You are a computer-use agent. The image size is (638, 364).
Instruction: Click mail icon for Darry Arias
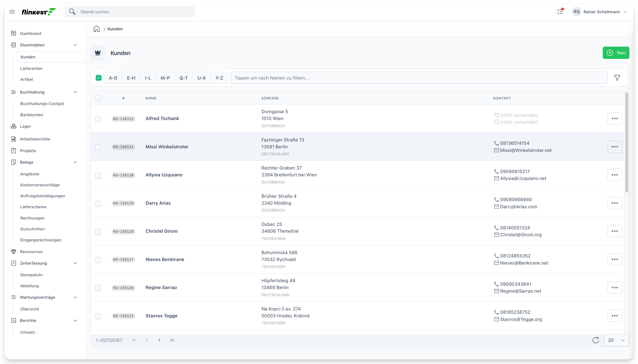[496, 206]
